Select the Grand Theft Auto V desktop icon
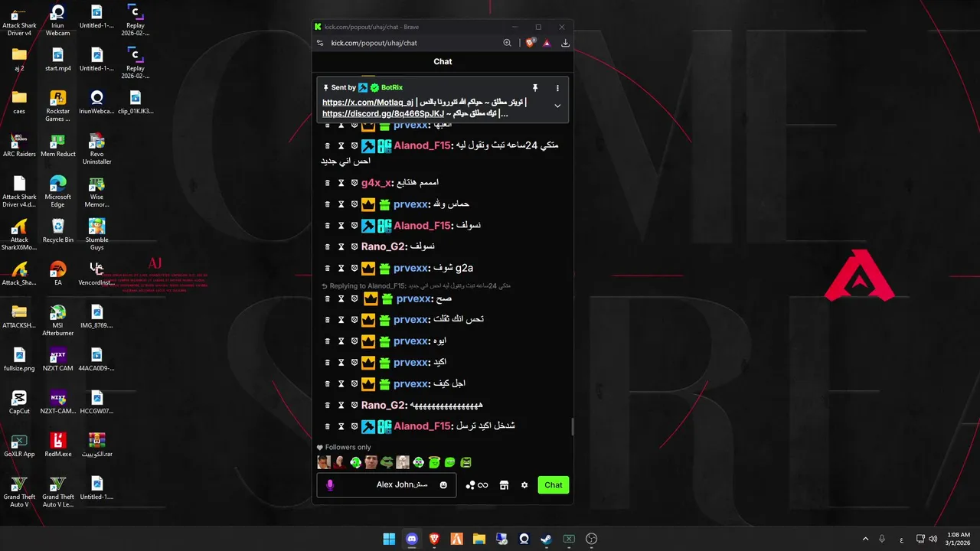Screen dimensions: 980x551 (19, 491)
